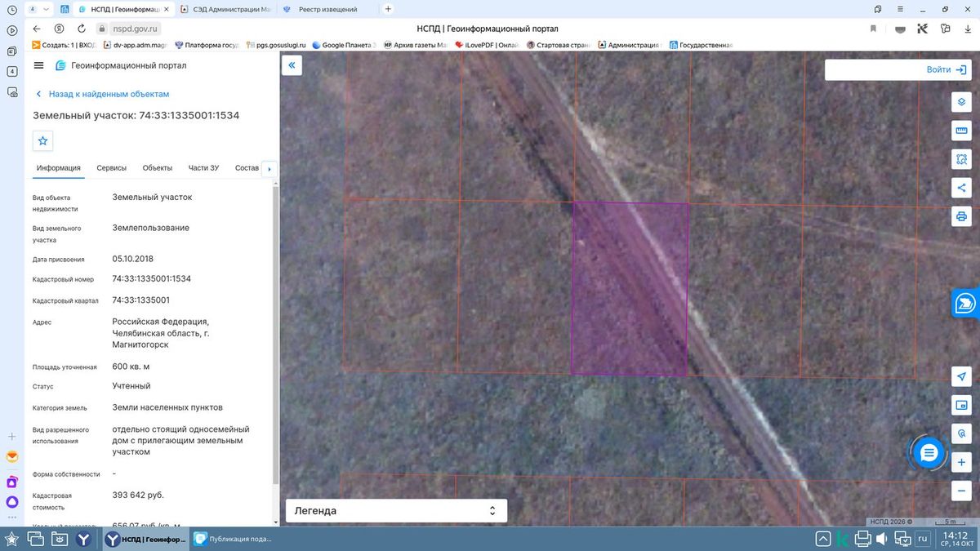The height and width of the screenshot is (551, 980).
Task: Share the current map view
Action: pyautogui.click(x=961, y=188)
